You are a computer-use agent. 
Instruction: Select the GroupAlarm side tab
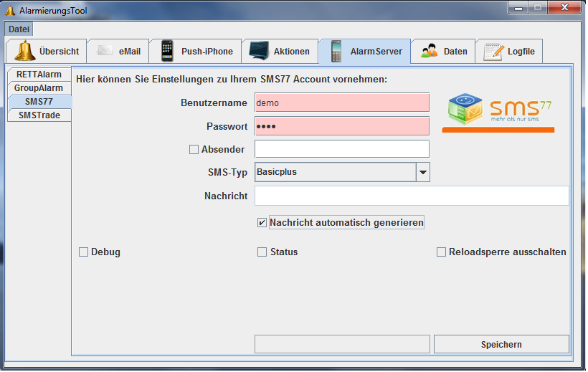click(39, 88)
